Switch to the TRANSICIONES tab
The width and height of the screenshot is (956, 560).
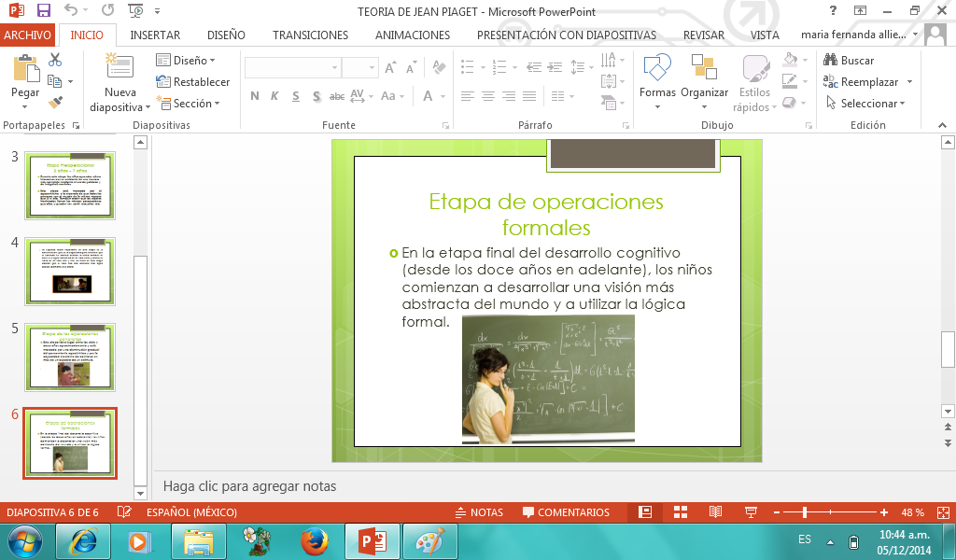click(310, 35)
